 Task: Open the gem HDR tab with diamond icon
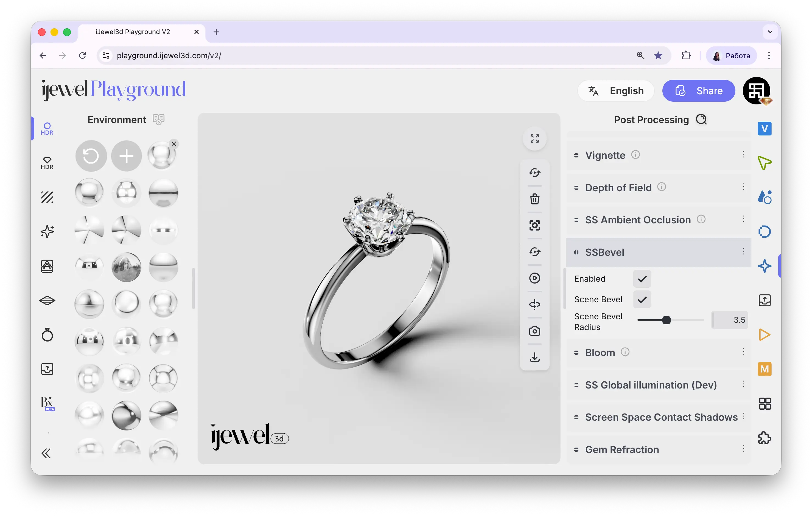tap(47, 163)
